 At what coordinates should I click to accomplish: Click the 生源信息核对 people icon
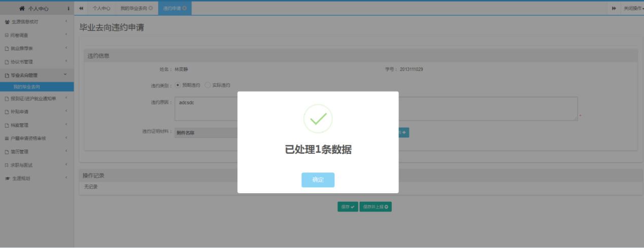click(x=7, y=22)
